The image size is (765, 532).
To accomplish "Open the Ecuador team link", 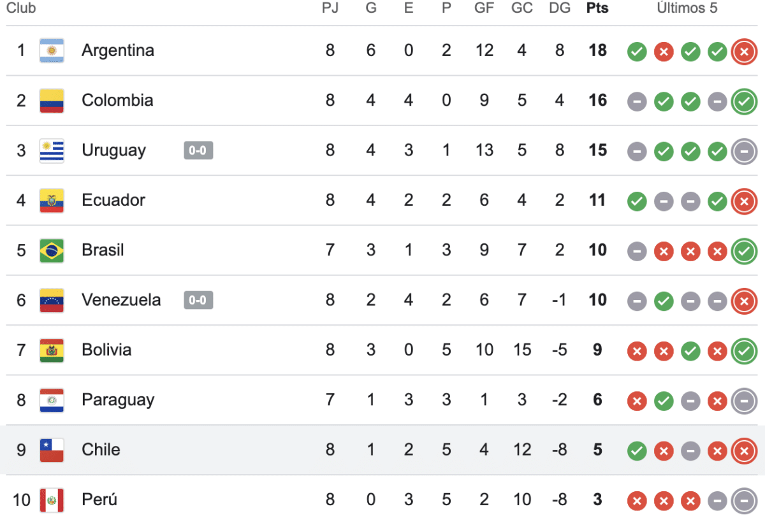I will pos(113,201).
